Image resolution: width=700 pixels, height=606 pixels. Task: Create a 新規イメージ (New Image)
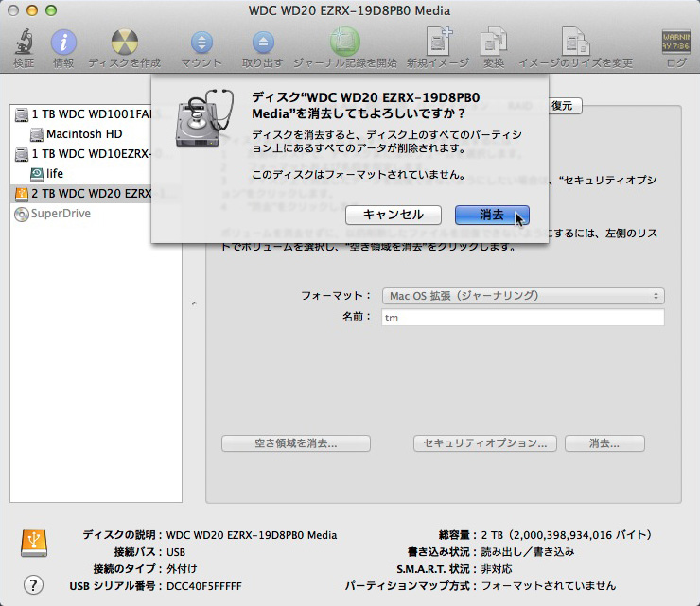[437, 43]
